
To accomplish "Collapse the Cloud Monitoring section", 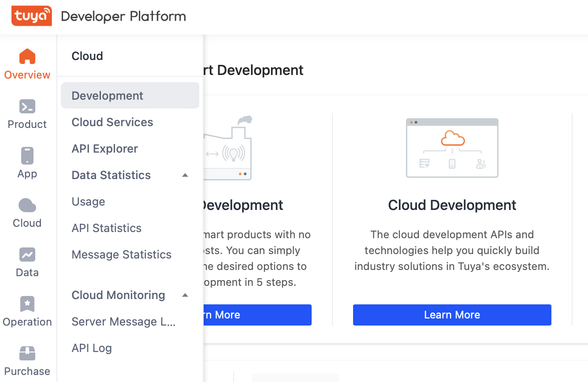I will click(185, 295).
